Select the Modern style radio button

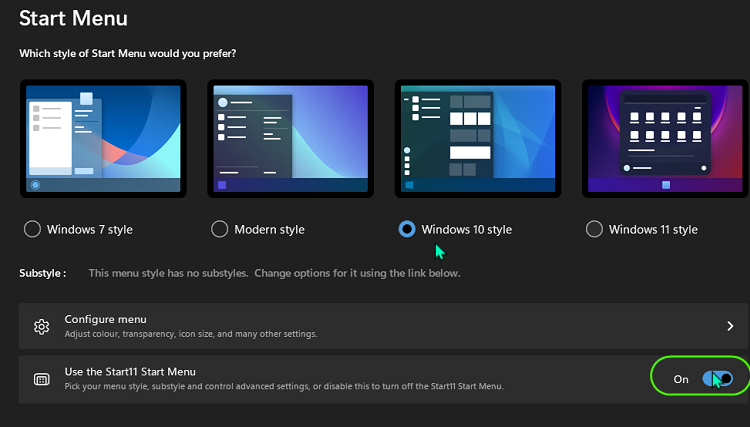coord(220,229)
